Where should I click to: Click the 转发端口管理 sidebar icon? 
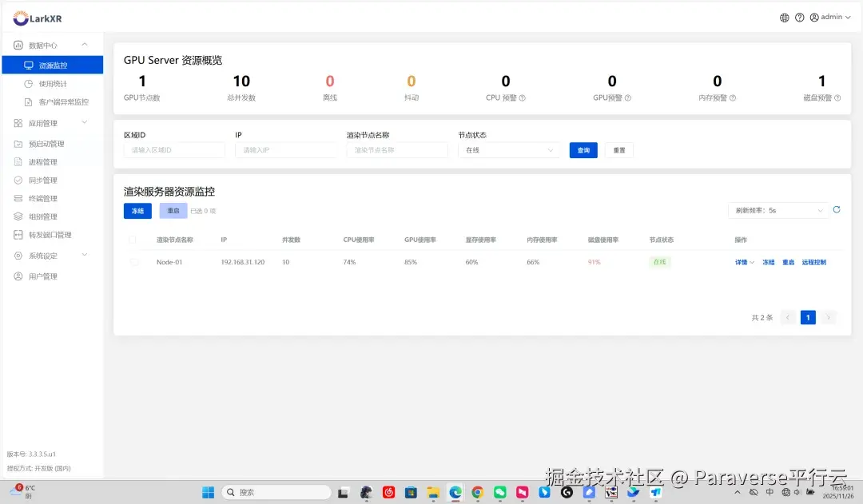coord(18,234)
